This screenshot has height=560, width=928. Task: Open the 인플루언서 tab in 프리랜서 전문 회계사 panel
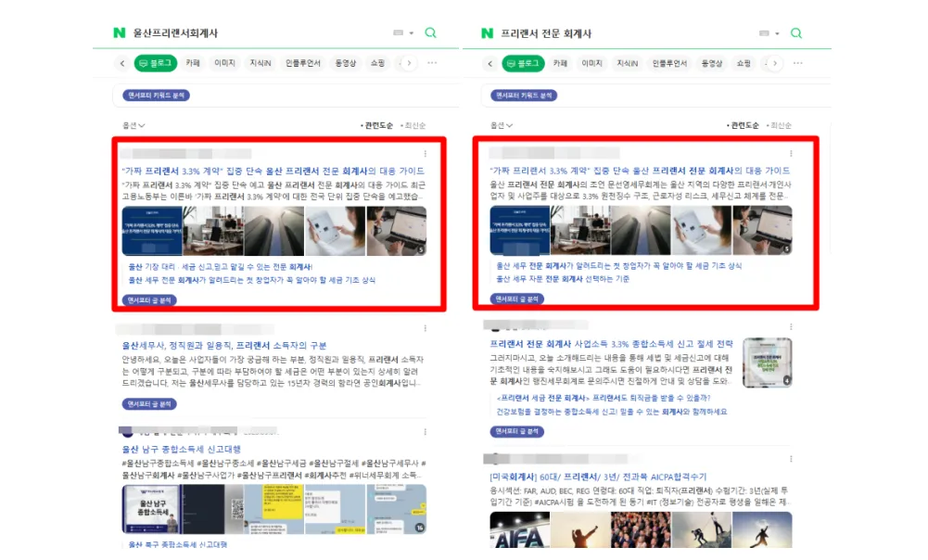point(669,63)
